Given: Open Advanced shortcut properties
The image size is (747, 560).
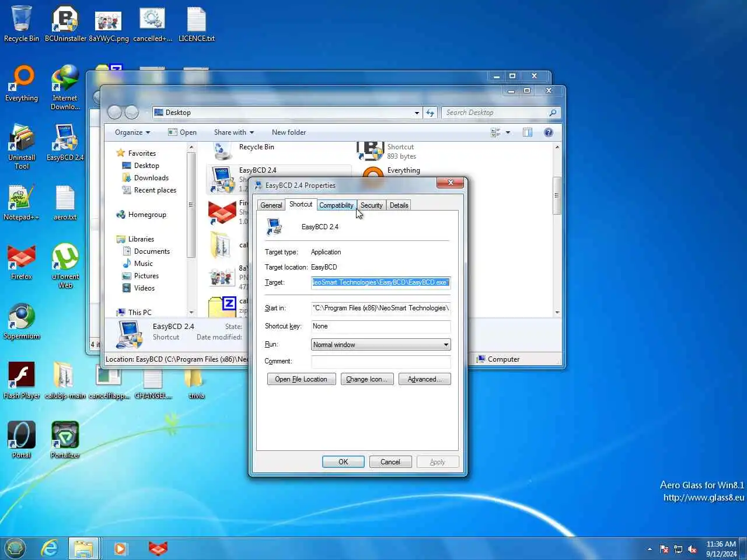Looking at the screenshot, I should coord(424,379).
